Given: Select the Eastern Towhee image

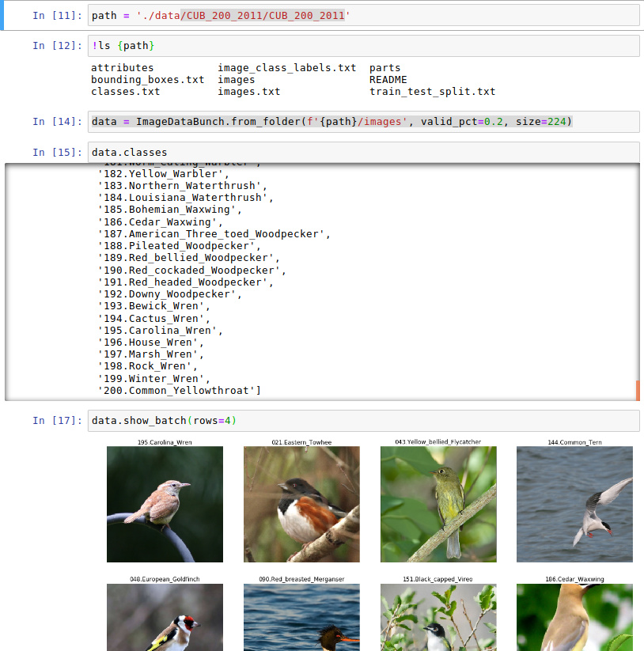Looking at the screenshot, I should (x=301, y=504).
